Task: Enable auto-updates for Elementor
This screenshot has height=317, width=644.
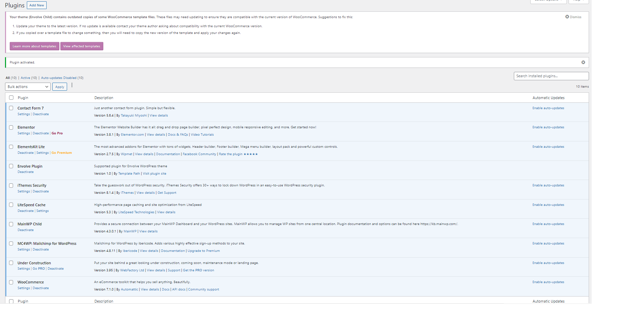Action: coord(548,127)
